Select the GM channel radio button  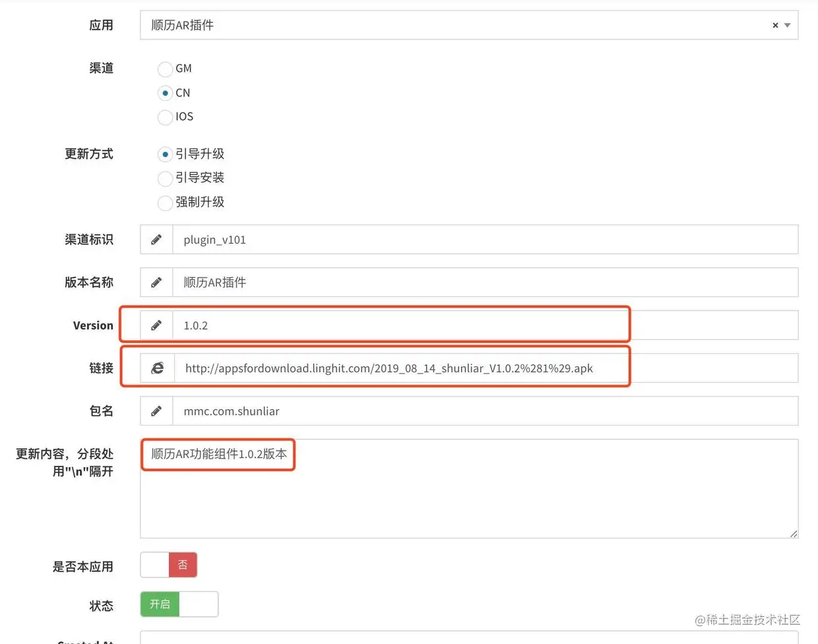point(165,69)
